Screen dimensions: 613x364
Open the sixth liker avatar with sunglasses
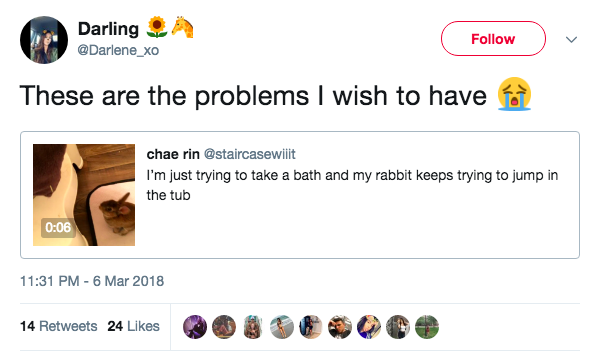339,327
